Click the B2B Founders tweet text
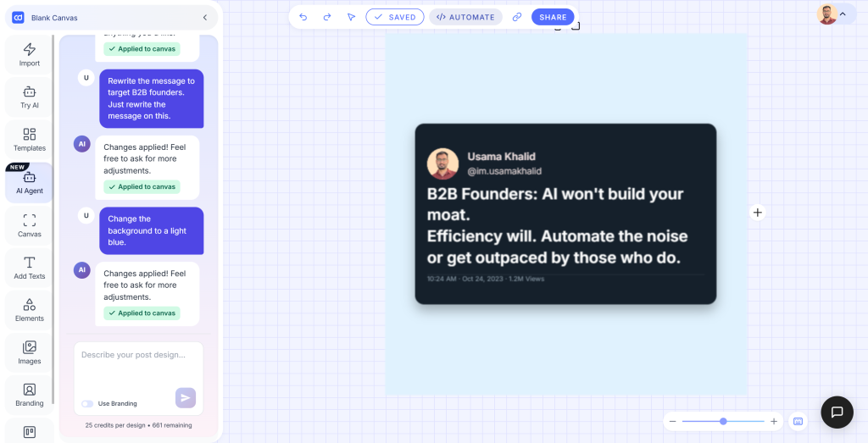This screenshot has height=443, width=868. [558, 225]
